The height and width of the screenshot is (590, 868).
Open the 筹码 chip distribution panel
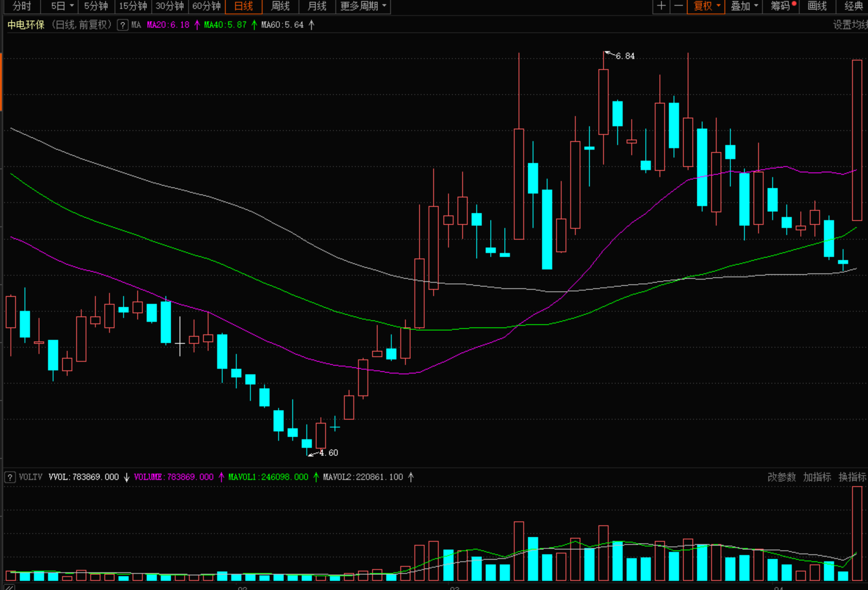(781, 6)
